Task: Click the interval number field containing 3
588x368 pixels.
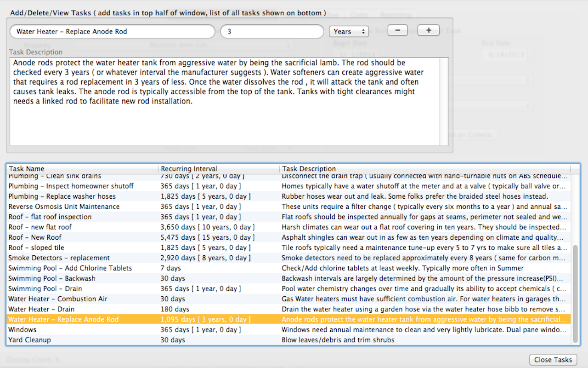Action: click(272, 31)
